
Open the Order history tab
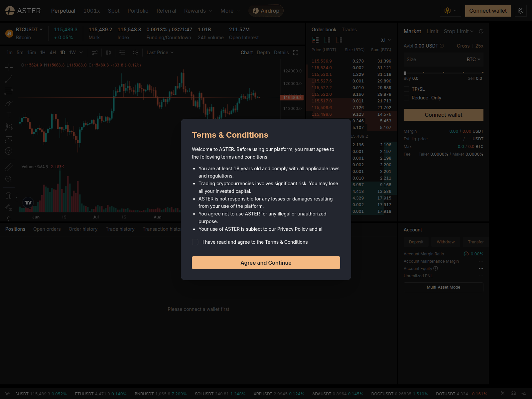click(x=83, y=229)
